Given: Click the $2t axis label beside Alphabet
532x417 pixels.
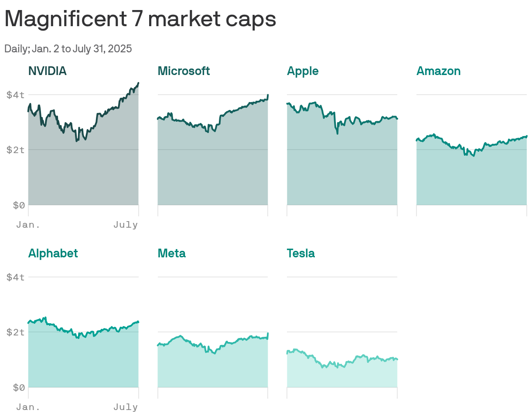Looking at the screenshot, I should click(16, 332).
